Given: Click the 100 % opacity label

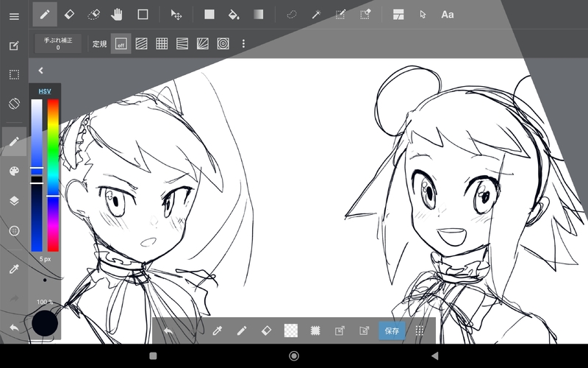Looking at the screenshot, I should [x=45, y=302].
